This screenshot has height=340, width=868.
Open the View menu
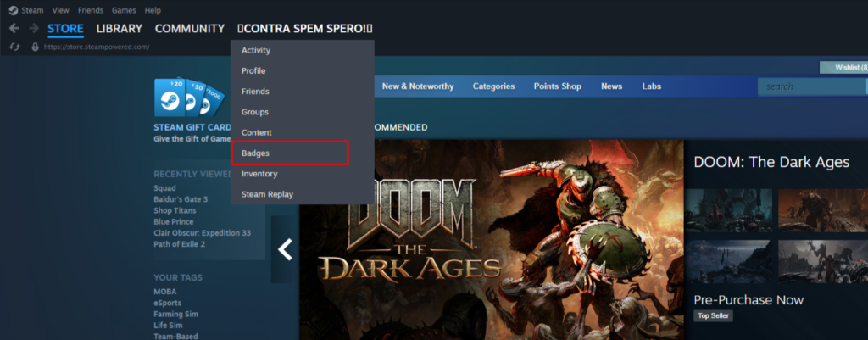(x=61, y=10)
